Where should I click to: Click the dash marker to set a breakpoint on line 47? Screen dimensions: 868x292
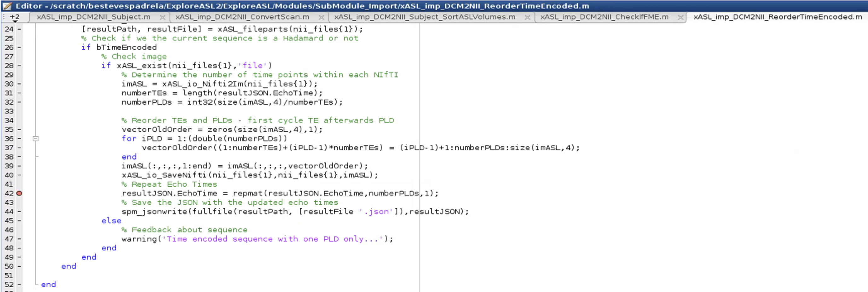[x=19, y=239]
